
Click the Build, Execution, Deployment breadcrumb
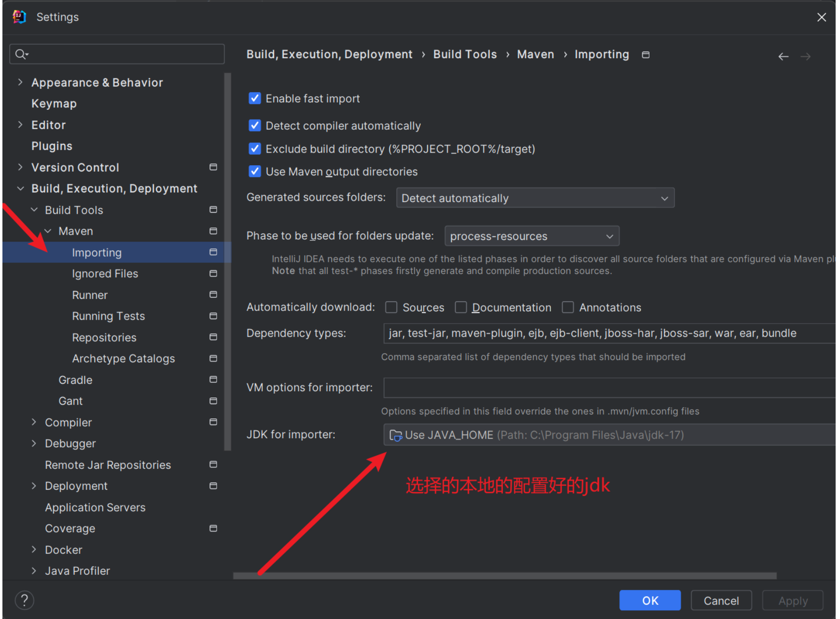329,54
